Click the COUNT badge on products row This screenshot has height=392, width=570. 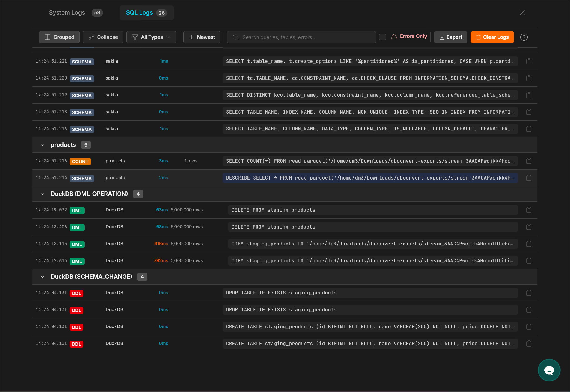pos(80,162)
